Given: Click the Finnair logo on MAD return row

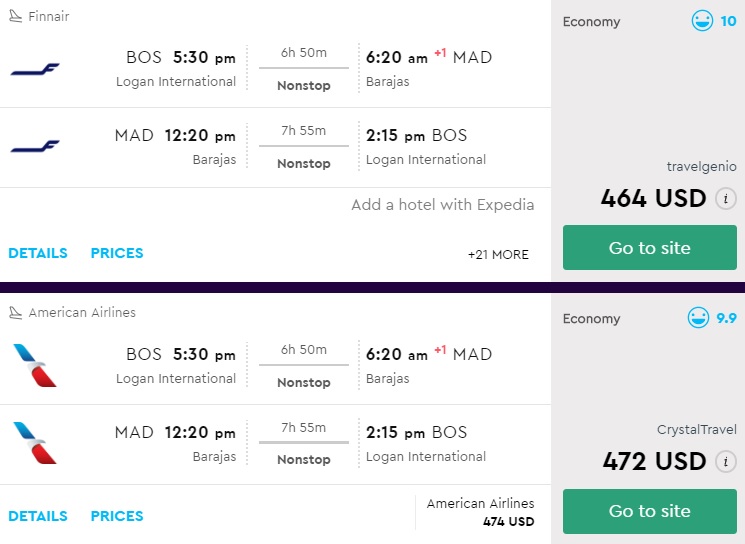Looking at the screenshot, I should 35,147.
